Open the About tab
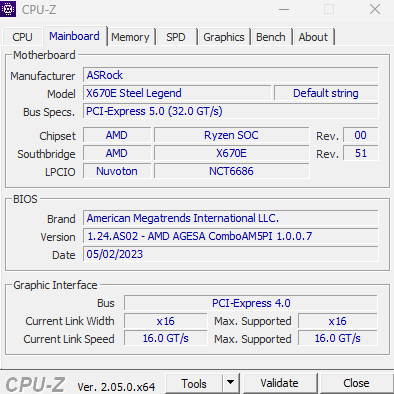This screenshot has width=394, height=394. (x=313, y=37)
